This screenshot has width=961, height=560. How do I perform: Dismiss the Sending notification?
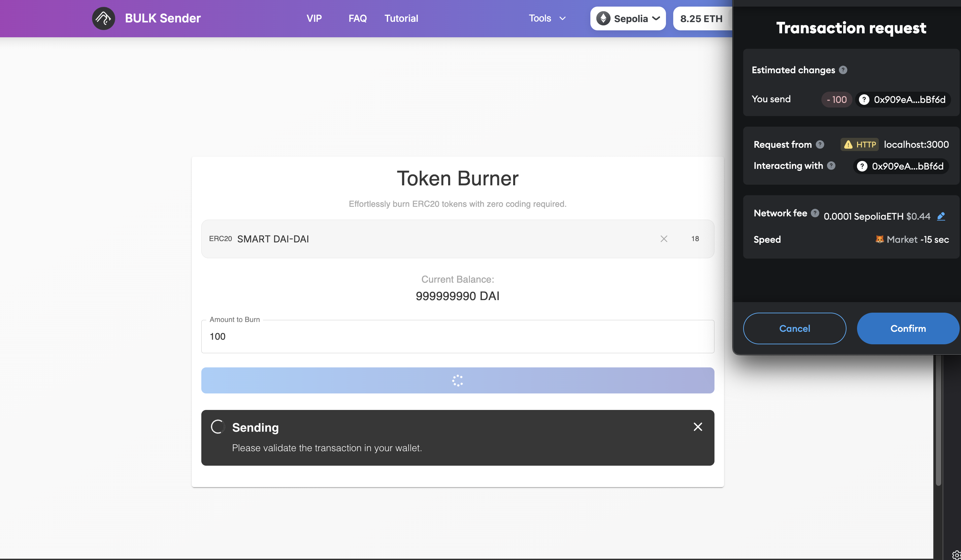coord(698,426)
